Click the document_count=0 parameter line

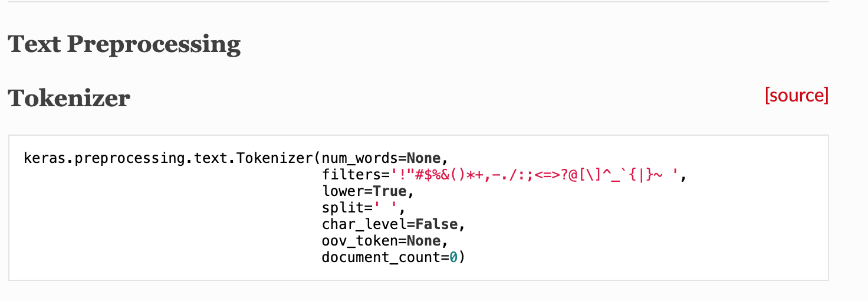pyautogui.click(x=393, y=257)
